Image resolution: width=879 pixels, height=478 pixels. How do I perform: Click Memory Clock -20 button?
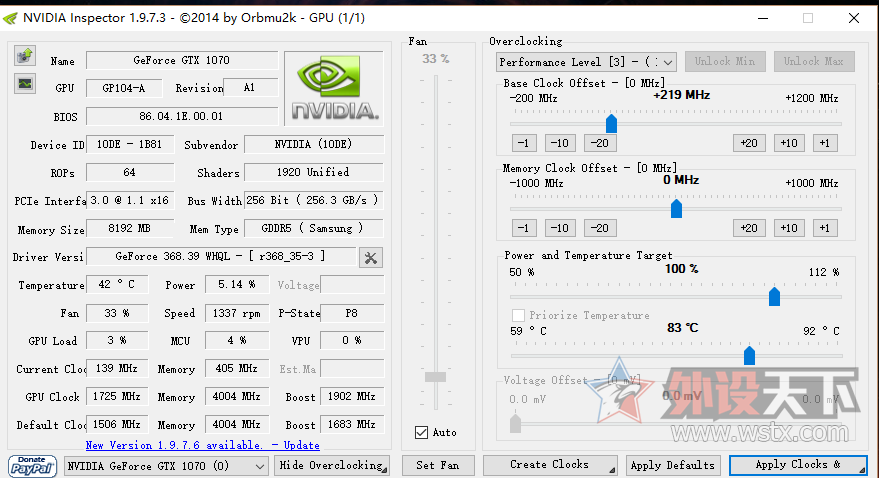pos(600,228)
